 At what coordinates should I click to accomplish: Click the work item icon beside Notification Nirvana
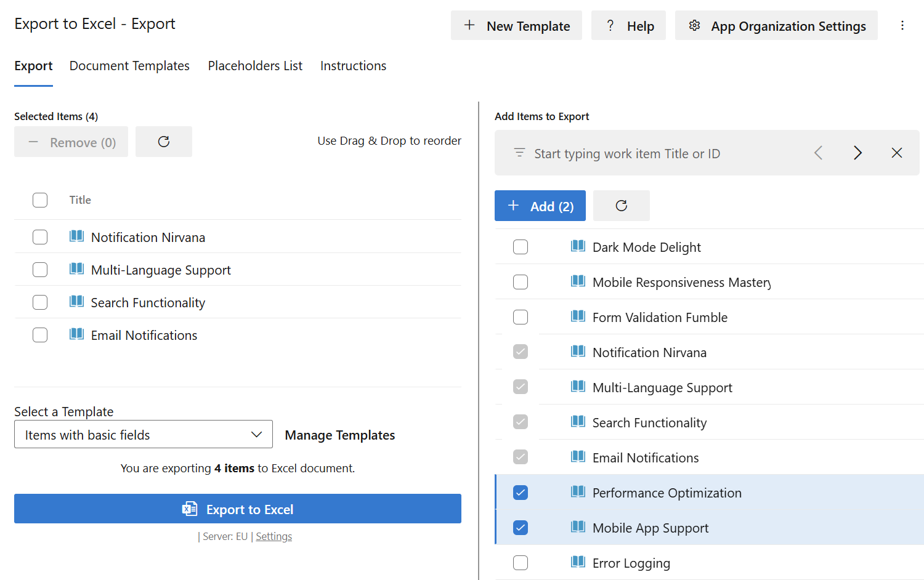coord(76,236)
